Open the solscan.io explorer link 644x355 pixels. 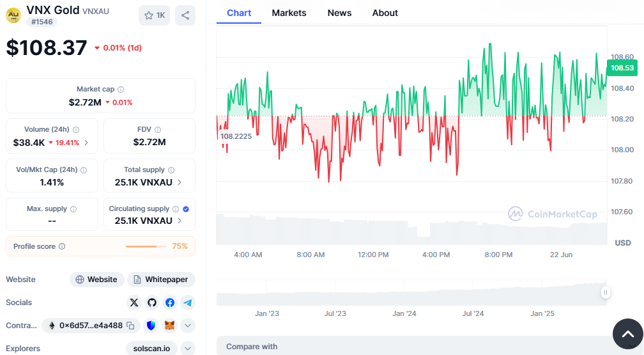151,349
